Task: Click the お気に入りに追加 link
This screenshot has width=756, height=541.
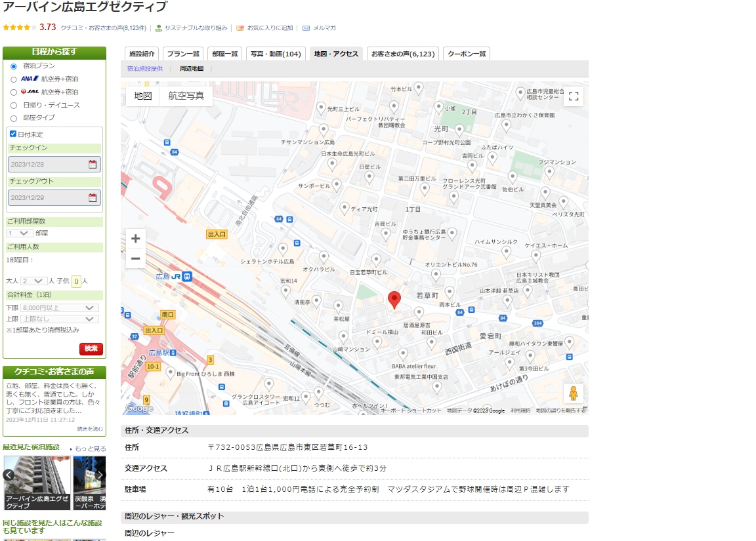Action: coord(270,28)
